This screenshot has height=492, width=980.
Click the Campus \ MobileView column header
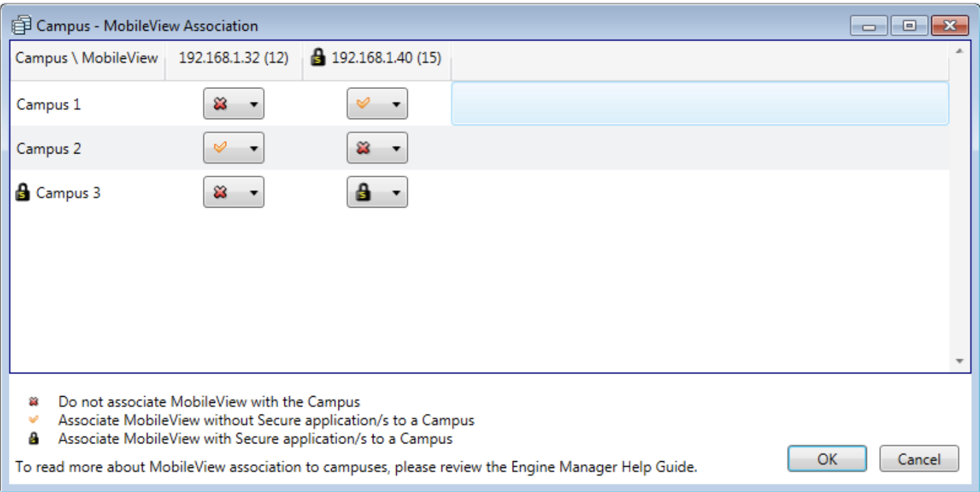tap(86, 58)
